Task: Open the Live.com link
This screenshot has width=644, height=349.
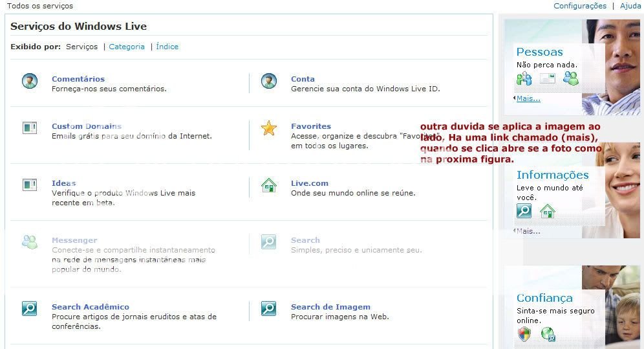Action: (x=310, y=183)
